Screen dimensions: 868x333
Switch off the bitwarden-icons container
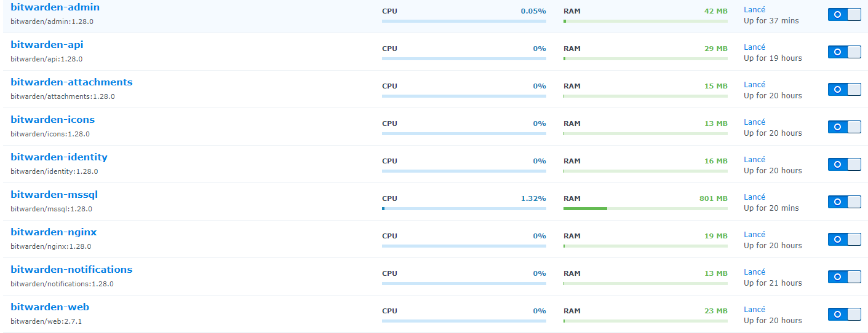coord(844,127)
